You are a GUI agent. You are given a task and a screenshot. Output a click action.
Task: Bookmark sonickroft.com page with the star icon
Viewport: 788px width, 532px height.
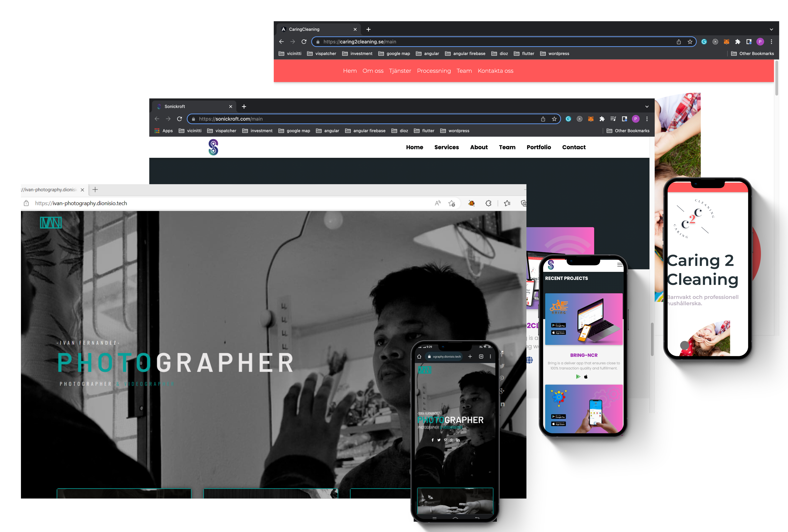pyautogui.click(x=554, y=119)
